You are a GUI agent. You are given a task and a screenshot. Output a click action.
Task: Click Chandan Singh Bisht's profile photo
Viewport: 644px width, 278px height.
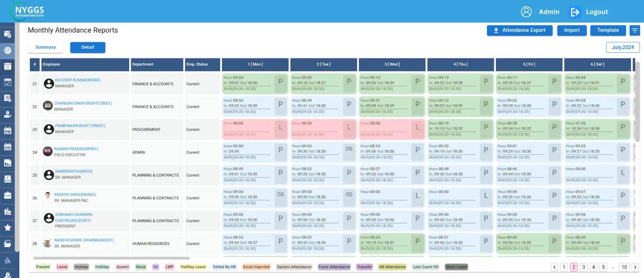(x=48, y=106)
